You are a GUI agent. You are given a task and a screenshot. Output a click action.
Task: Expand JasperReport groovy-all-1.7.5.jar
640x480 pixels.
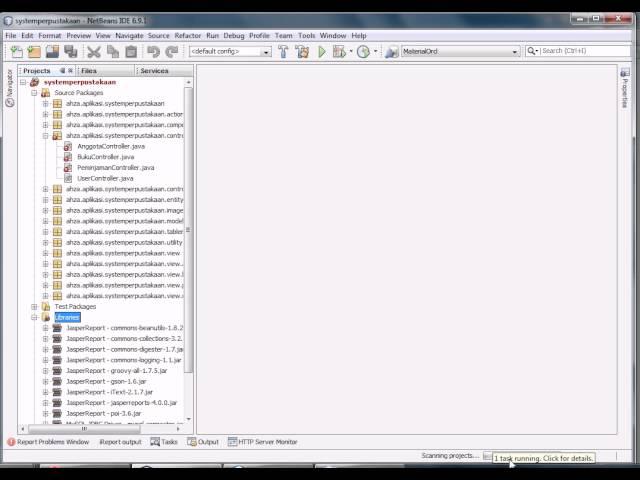pos(46,371)
